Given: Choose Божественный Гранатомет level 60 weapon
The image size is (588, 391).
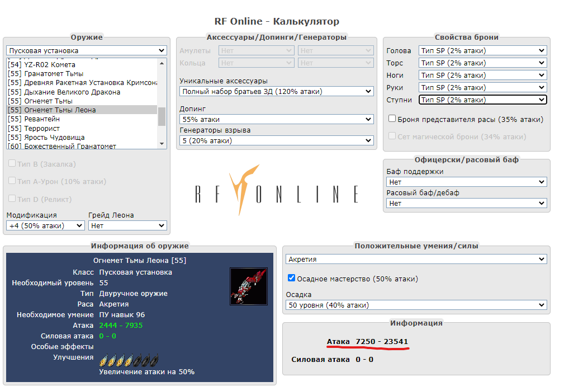Looking at the screenshot, I should coord(62,146).
